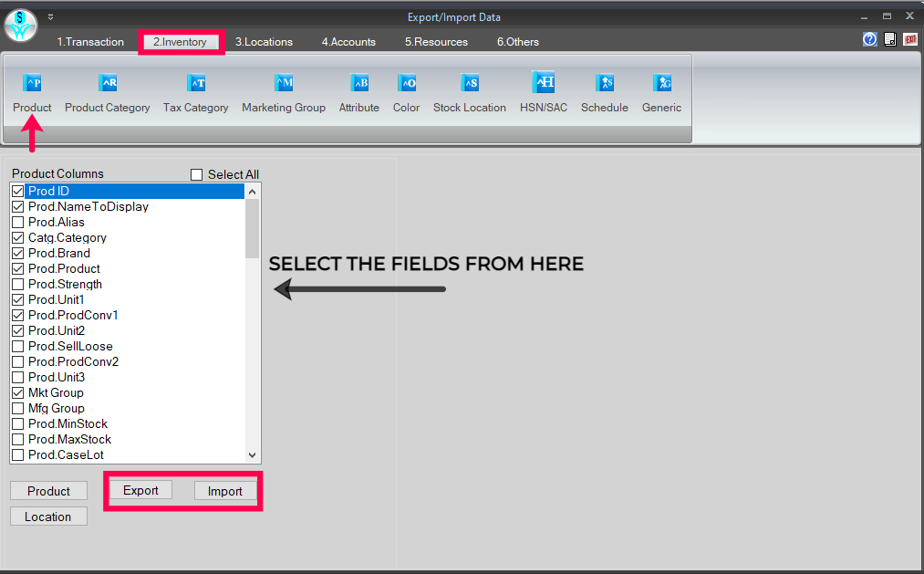924x574 pixels.
Task: Select the Generic ribbon item
Action: [662, 92]
